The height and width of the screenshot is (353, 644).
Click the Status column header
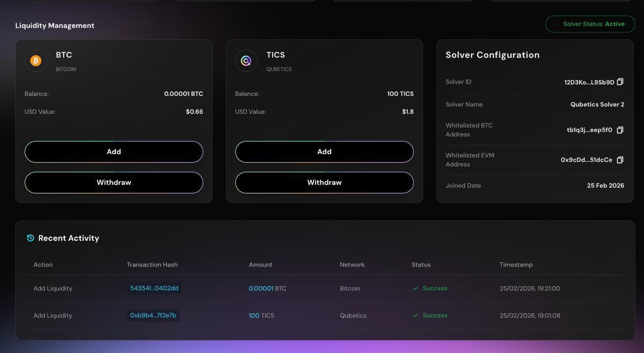coord(421,265)
